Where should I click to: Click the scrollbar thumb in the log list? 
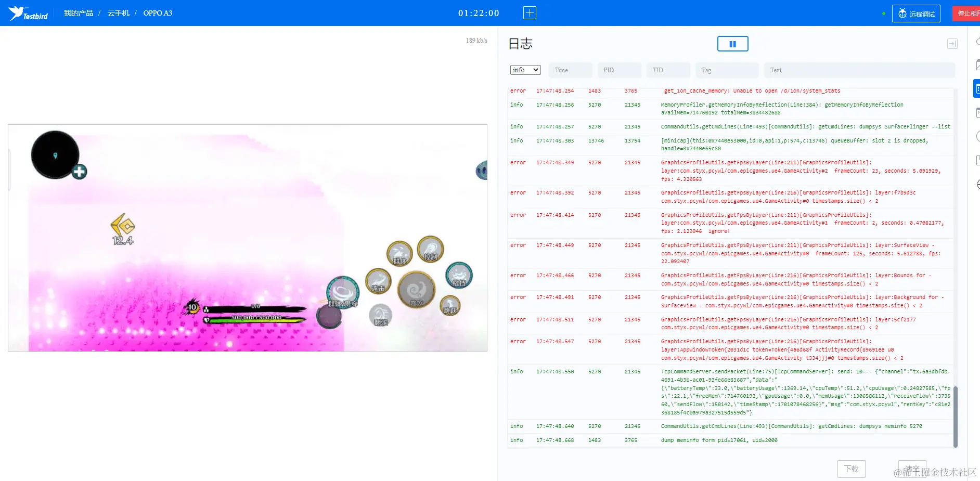point(955,416)
